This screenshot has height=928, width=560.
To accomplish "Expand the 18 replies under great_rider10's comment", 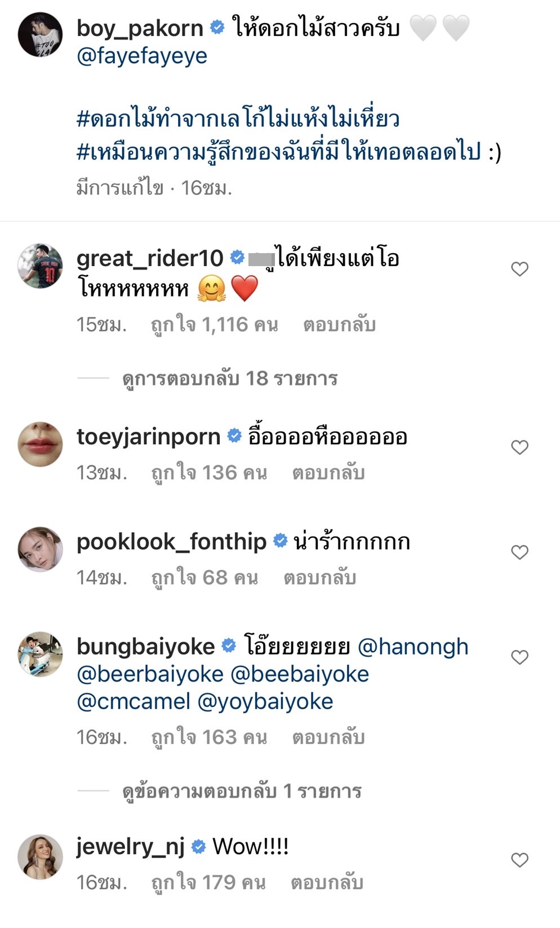I will [231, 379].
